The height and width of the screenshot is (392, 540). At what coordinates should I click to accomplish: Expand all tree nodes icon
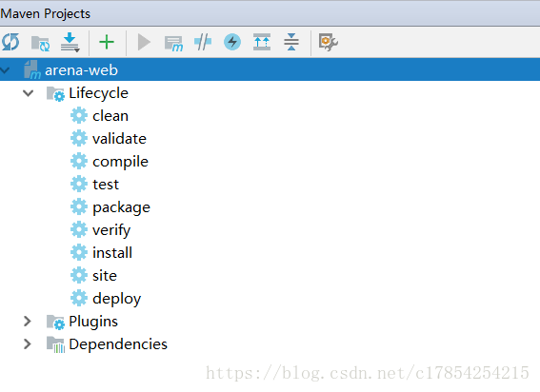click(x=262, y=42)
